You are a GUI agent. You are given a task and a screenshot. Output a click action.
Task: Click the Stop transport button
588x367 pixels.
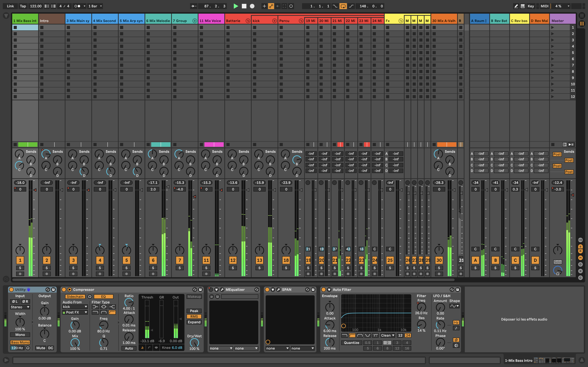pos(244,6)
